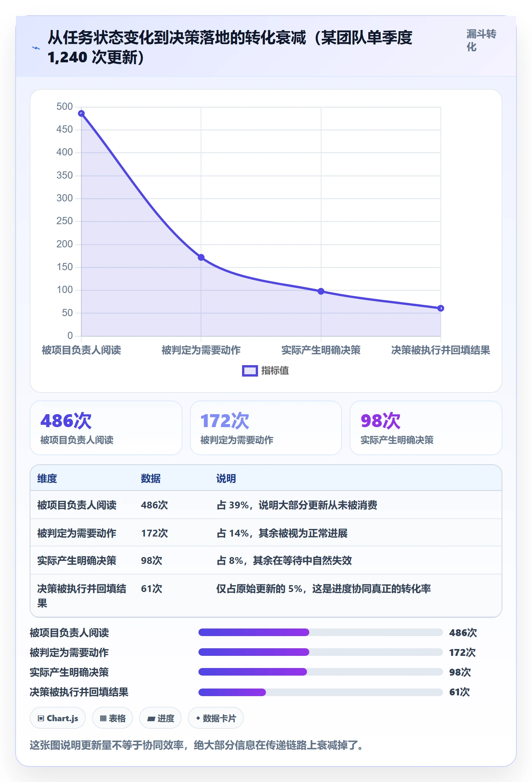Click the x-axis label 被判定为需要动作

(201, 350)
